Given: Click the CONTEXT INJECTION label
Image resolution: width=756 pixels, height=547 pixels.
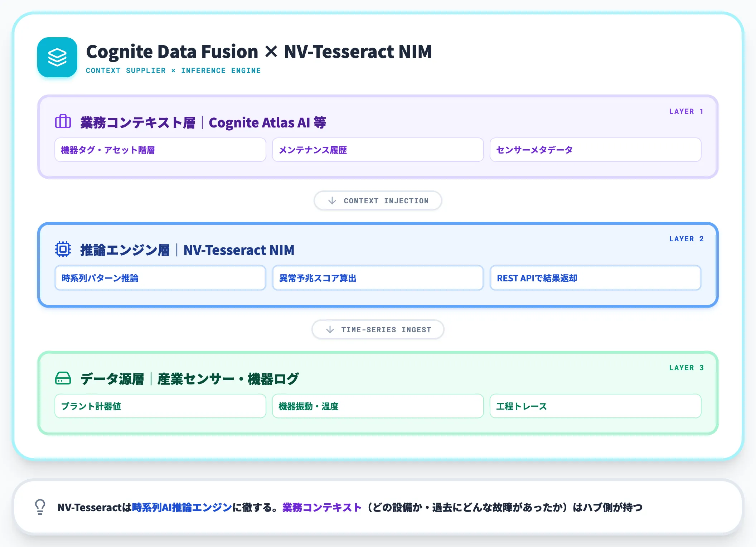Looking at the screenshot, I should click(386, 201).
